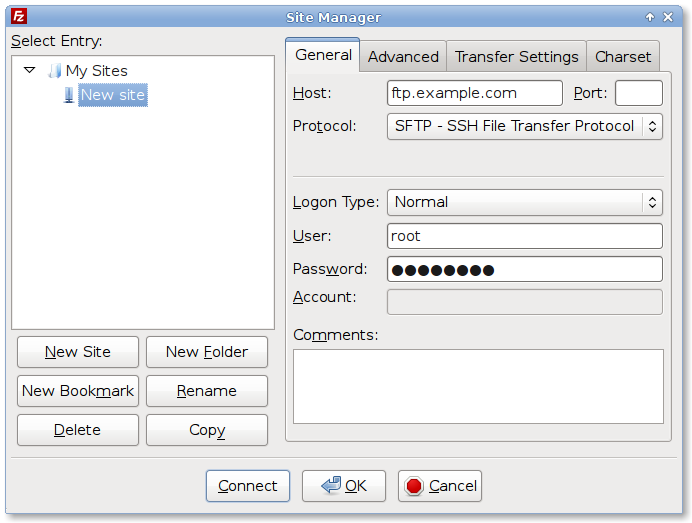The width and height of the screenshot is (692, 523).
Task: Click the OK button
Action: (344, 486)
